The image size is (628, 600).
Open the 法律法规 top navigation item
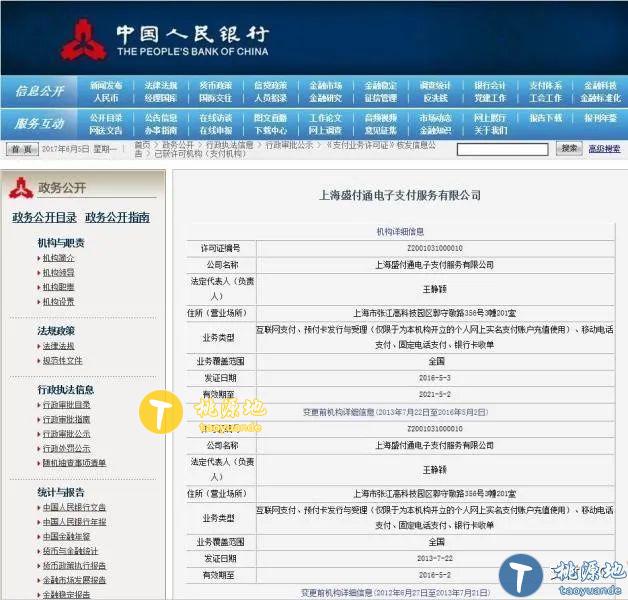click(x=161, y=85)
